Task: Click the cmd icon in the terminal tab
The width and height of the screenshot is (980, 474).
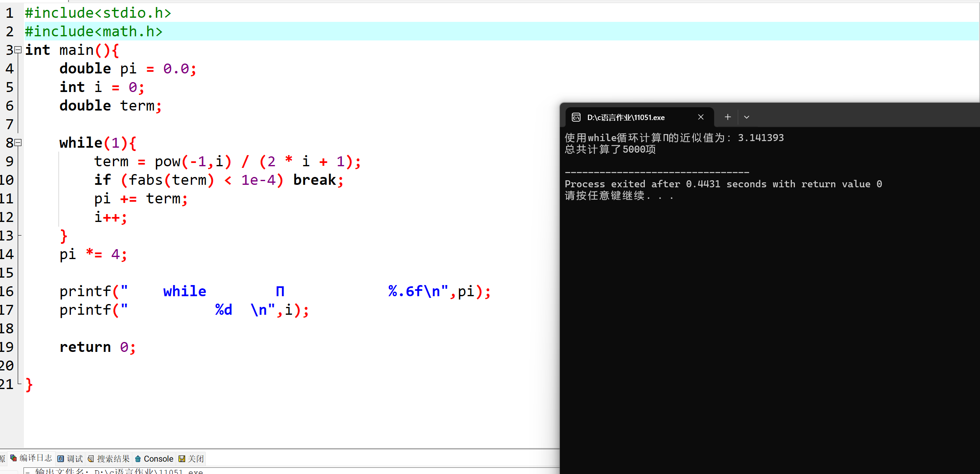Action: [x=576, y=118]
